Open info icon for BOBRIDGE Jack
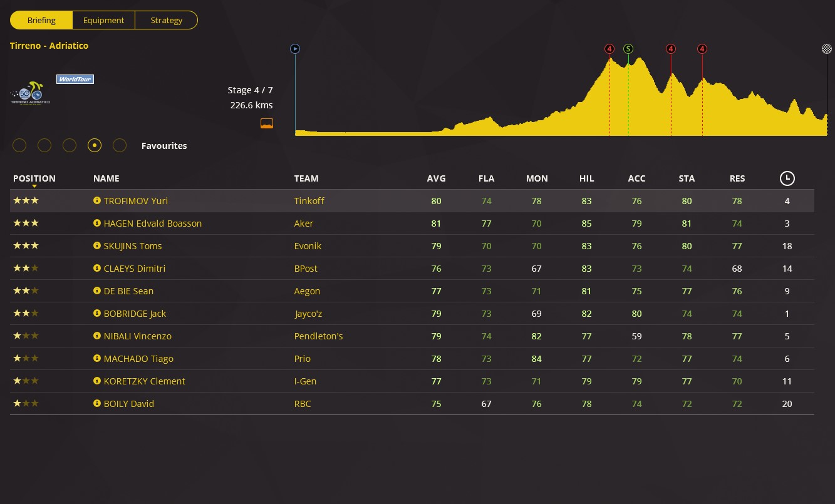The width and height of the screenshot is (835, 504). 97,314
